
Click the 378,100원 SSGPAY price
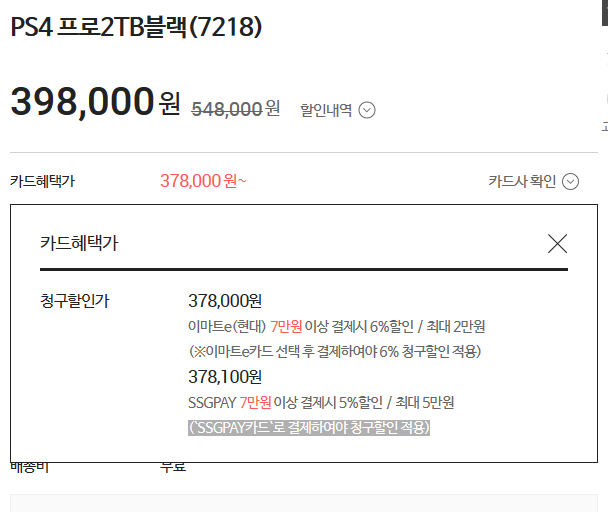click(224, 377)
